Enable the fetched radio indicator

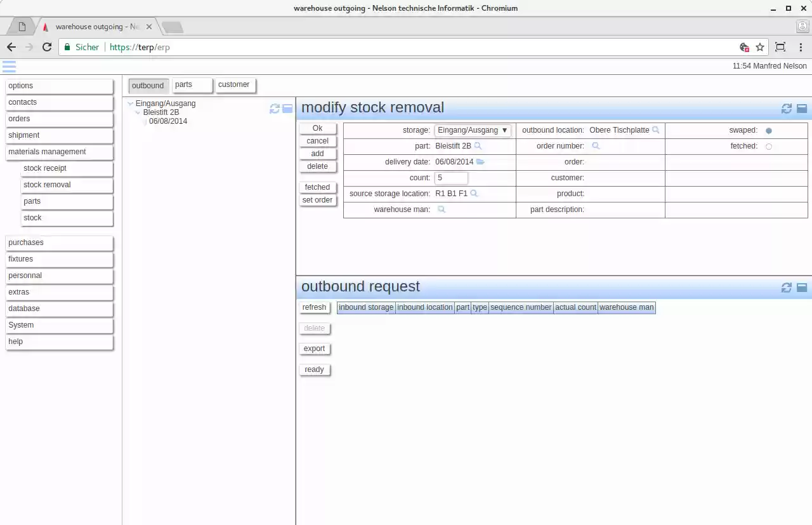click(x=768, y=146)
